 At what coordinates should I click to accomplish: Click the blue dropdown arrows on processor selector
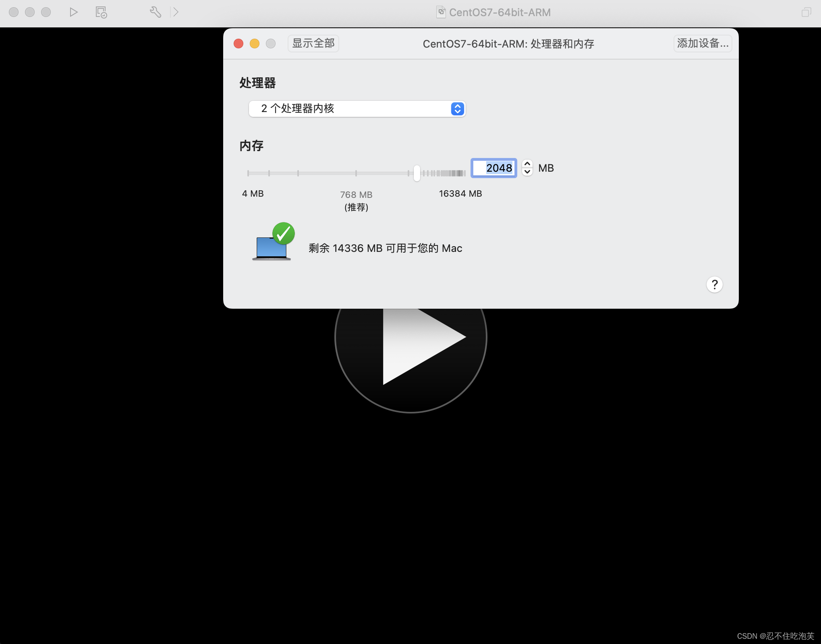[x=458, y=109]
